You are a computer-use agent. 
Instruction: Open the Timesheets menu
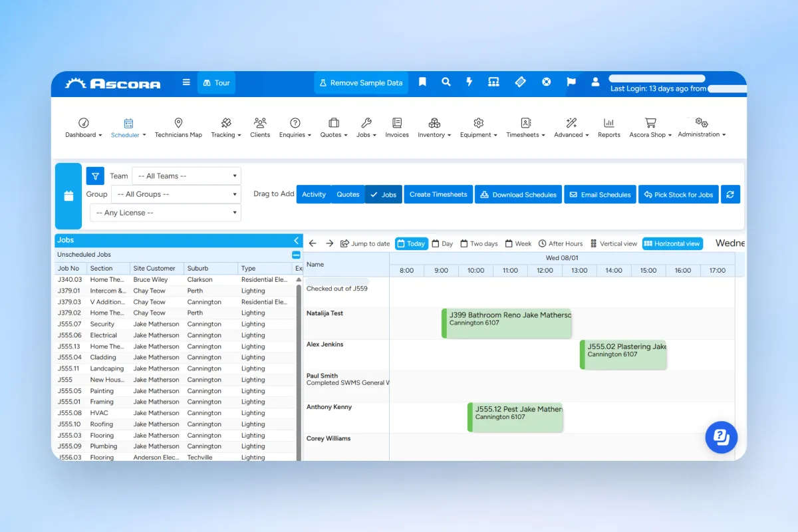[525, 128]
